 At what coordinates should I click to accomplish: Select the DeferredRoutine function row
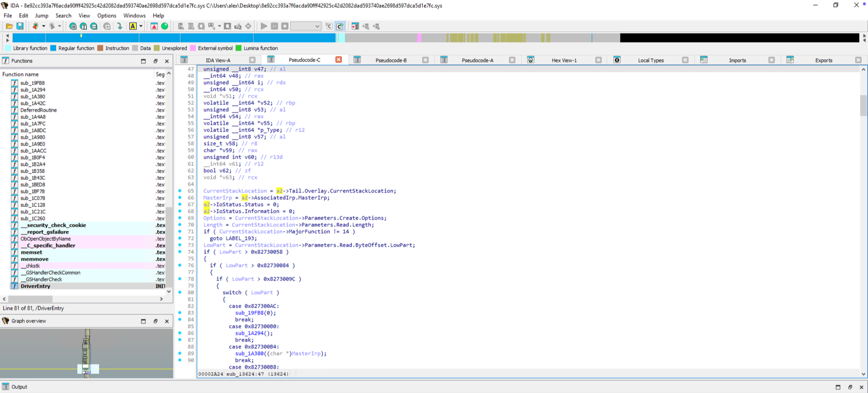coord(88,110)
